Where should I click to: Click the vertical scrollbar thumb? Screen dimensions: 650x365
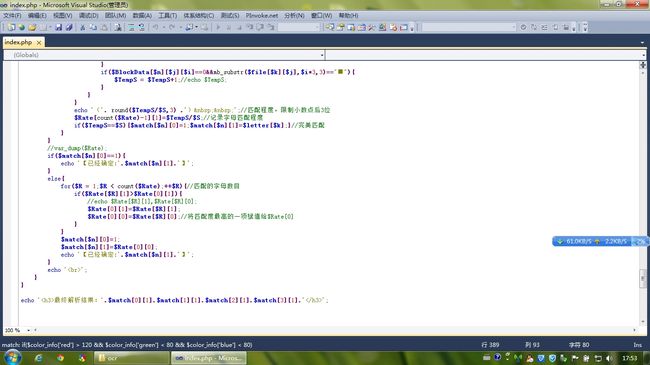click(643, 278)
